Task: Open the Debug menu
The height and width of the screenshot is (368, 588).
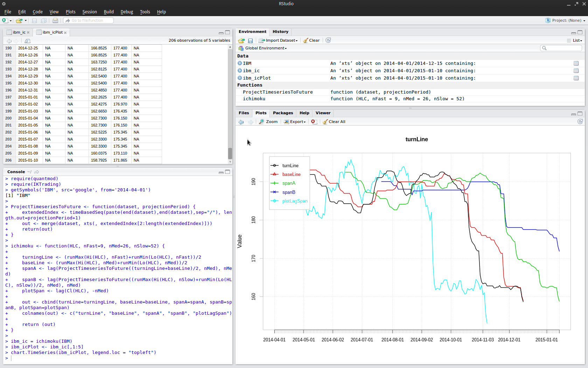Action: tap(127, 12)
